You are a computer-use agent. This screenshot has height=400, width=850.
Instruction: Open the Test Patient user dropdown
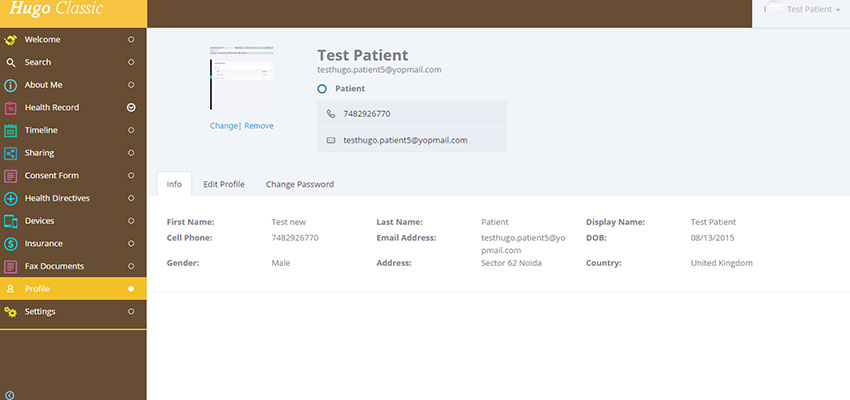click(x=801, y=10)
